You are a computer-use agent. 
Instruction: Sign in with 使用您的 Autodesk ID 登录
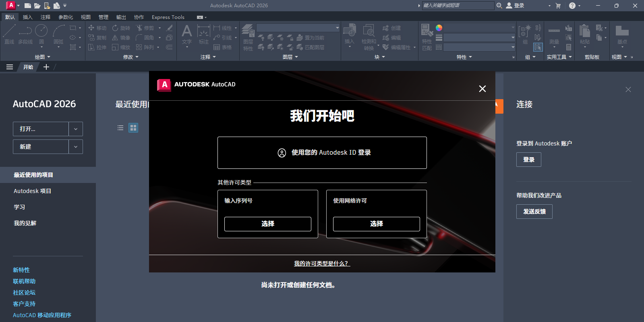click(322, 153)
